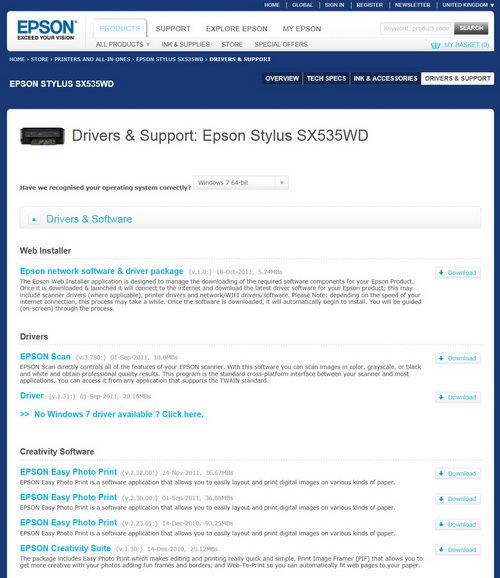Download EPSON Creativity Suite
Image resolution: width=500 pixels, height=578 pixels.
tap(458, 550)
